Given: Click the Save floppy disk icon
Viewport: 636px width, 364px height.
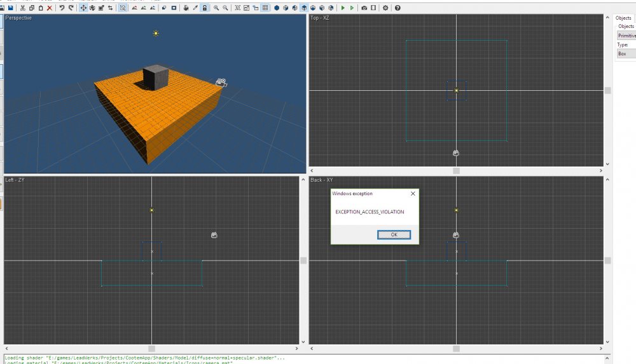Looking at the screenshot, I should tap(11, 8).
